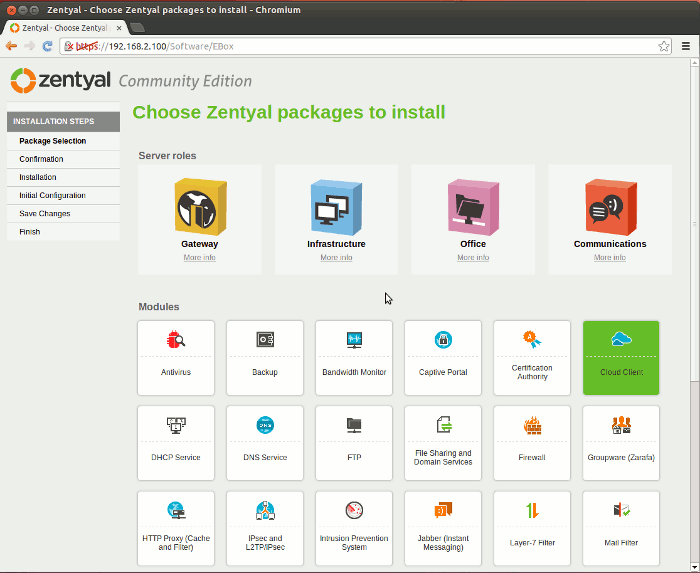Select the Communications server role icon
The width and height of the screenshot is (700, 573).
click(610, 207)
